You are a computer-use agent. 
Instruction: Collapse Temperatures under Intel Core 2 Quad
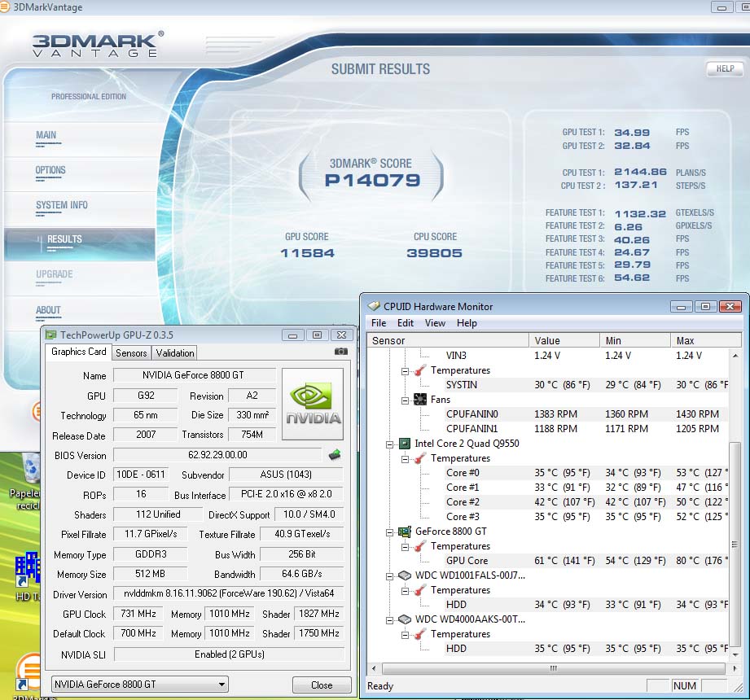tap(406, 459)
